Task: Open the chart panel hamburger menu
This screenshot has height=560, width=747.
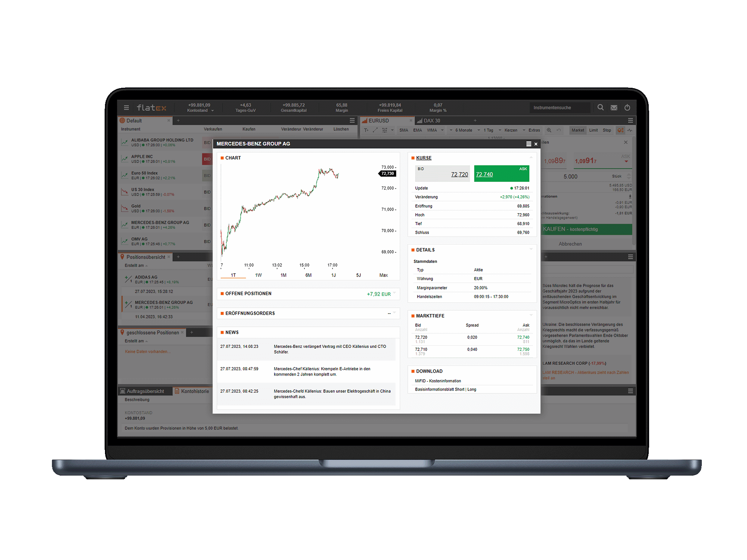Action: [x=630, y=121]
